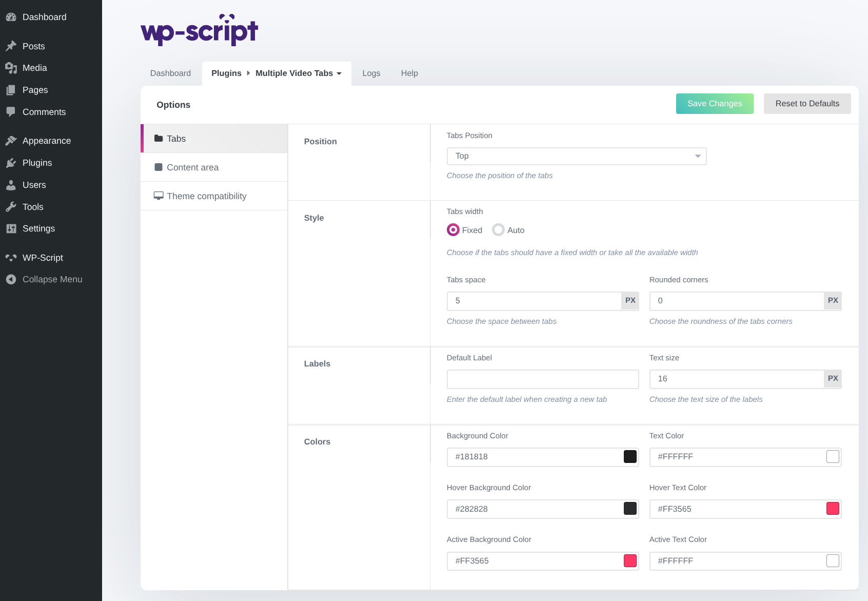Click the Collapse Menu arrow icon
Image resolution: width=868 pixels, height=601 pixels.
pyautogui.click(x=11, y=279)
